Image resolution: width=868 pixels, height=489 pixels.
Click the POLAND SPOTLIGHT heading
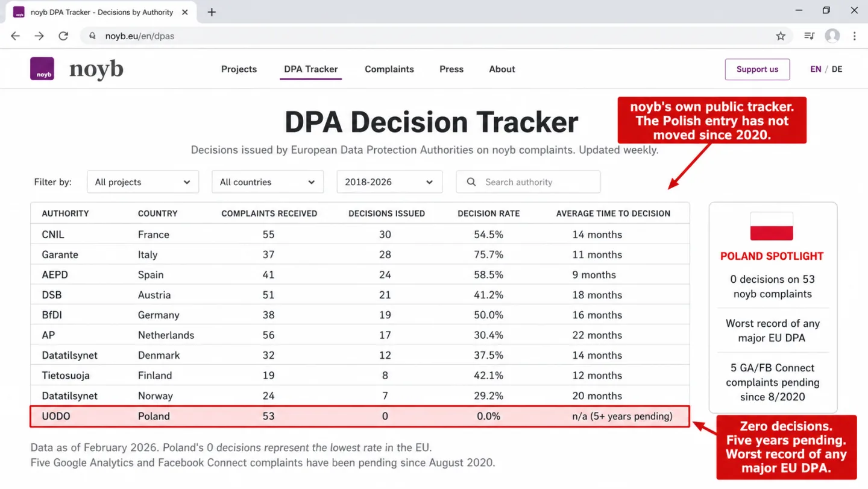click(772, 256)
